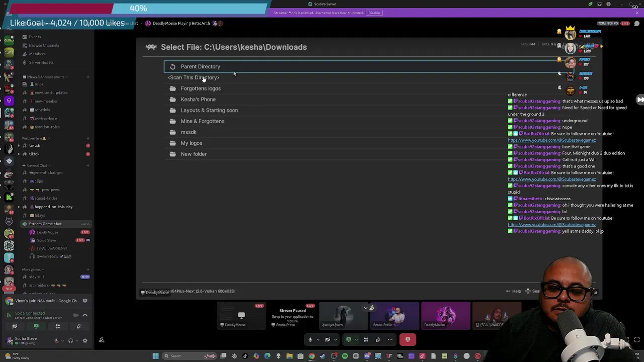The image size is (644, 362).
Task: Mute microphone in the call control bar
Action: [x=310, y=339]
